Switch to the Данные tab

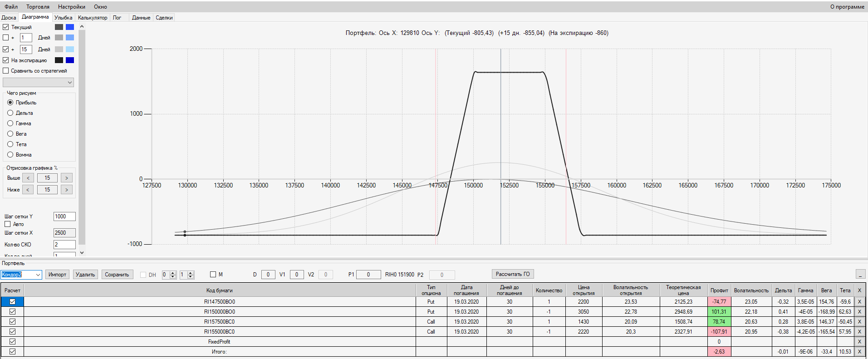coord(141,18)
